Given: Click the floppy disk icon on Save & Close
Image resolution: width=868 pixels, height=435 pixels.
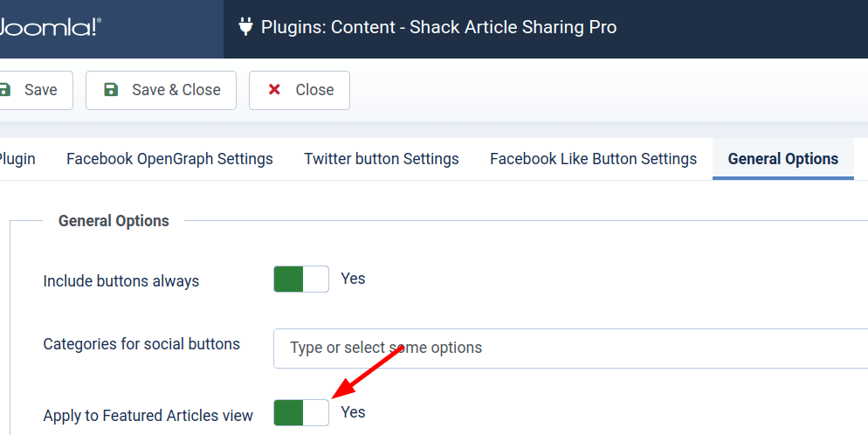Looking at the screenshot, I should 111,90.
